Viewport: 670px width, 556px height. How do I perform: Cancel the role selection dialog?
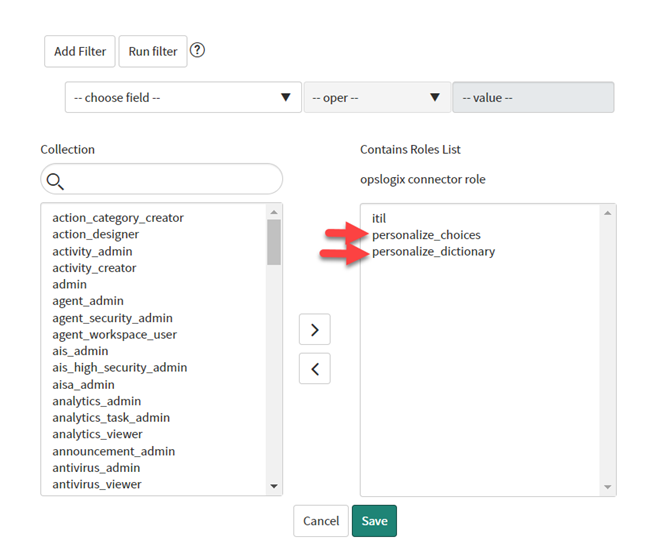321,521
